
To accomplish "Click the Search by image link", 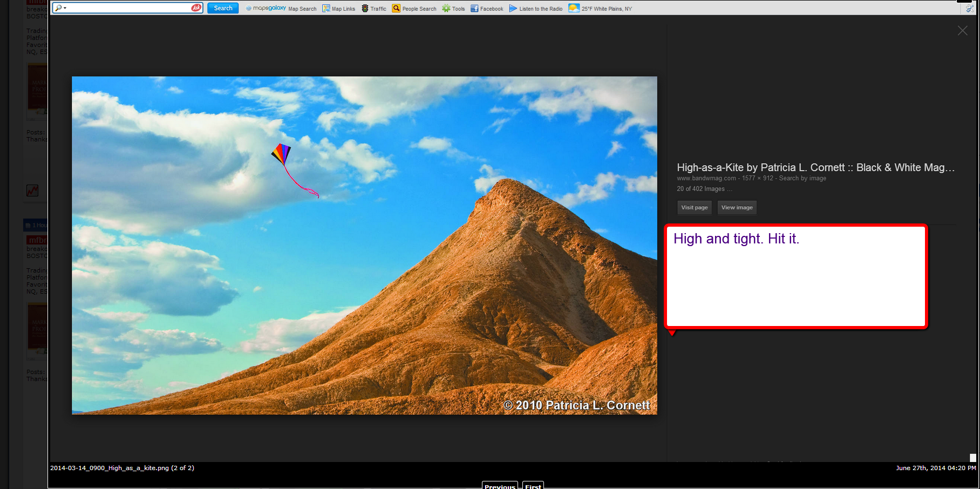I will pyautogui.click(x=802, y=178).
